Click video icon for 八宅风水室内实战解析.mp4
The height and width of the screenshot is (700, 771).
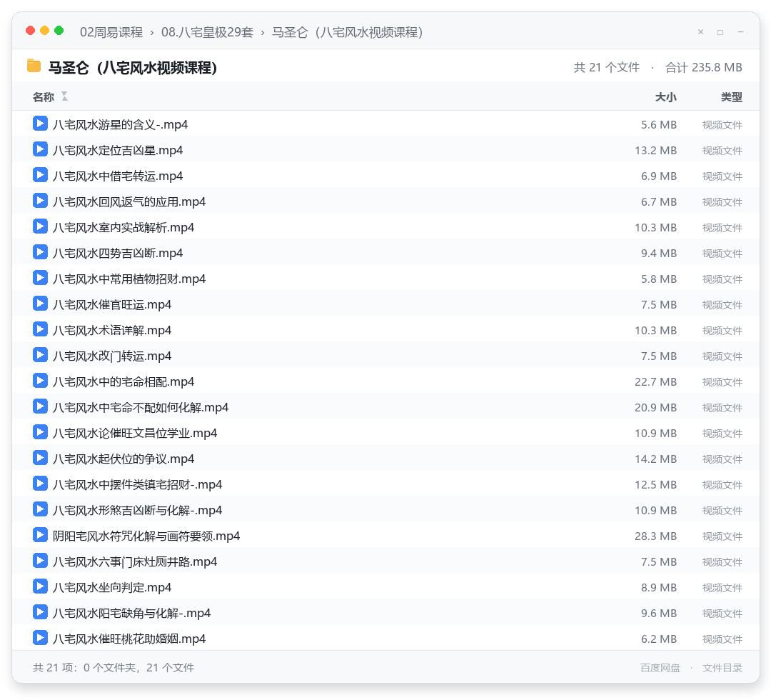click(x=40, y=226)
